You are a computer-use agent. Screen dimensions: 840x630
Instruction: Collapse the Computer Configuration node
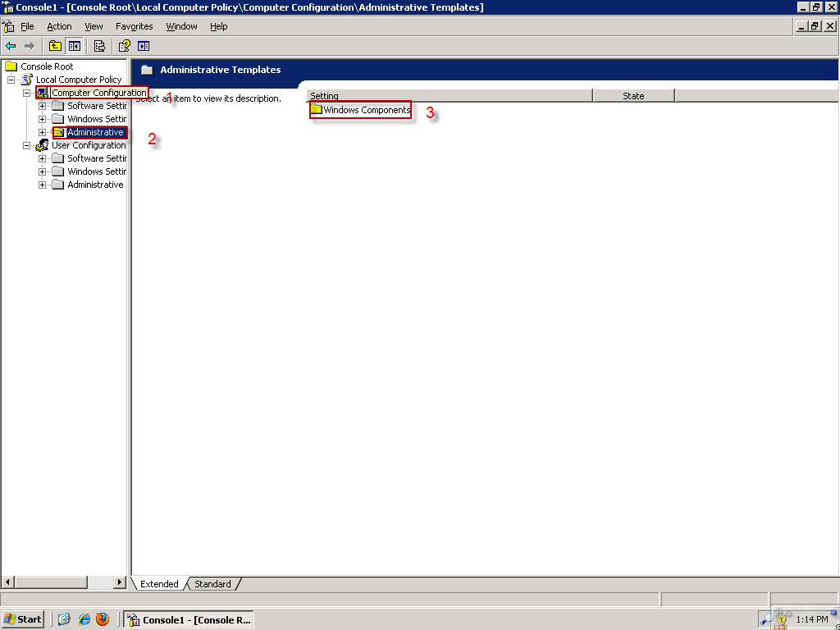(26, 93)
